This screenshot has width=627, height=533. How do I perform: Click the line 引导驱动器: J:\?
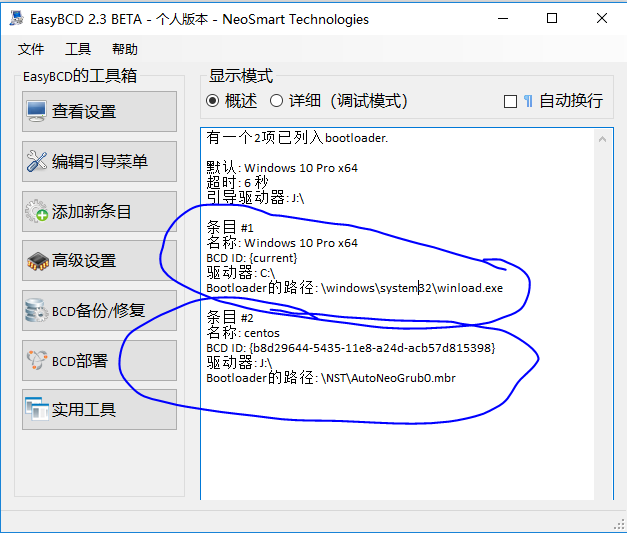[x=255, y=198]
